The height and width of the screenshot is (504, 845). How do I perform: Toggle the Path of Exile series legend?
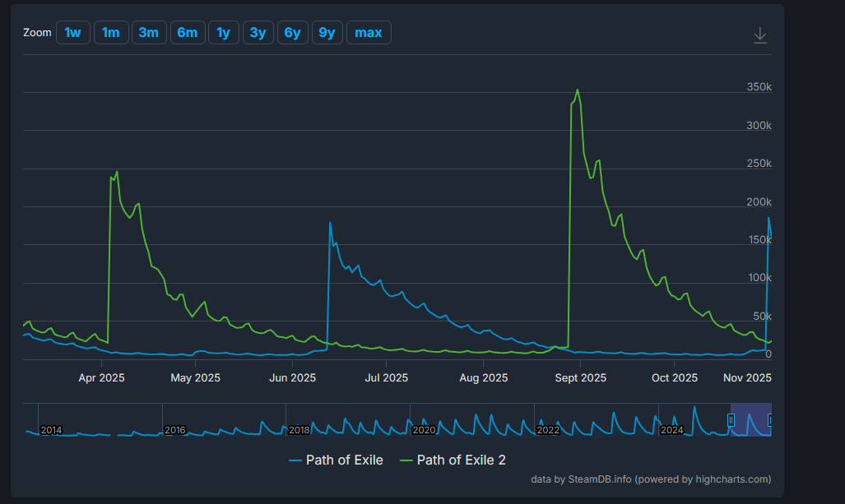pos(337,460)
